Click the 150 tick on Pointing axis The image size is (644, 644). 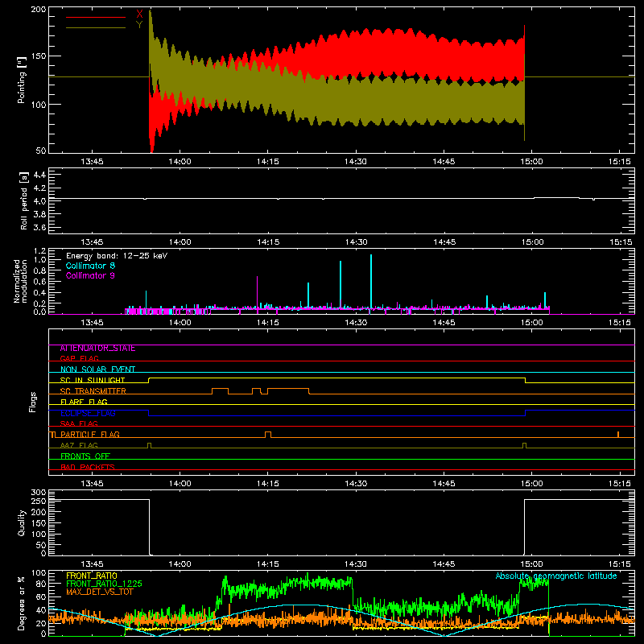click(x=38, y=56)
